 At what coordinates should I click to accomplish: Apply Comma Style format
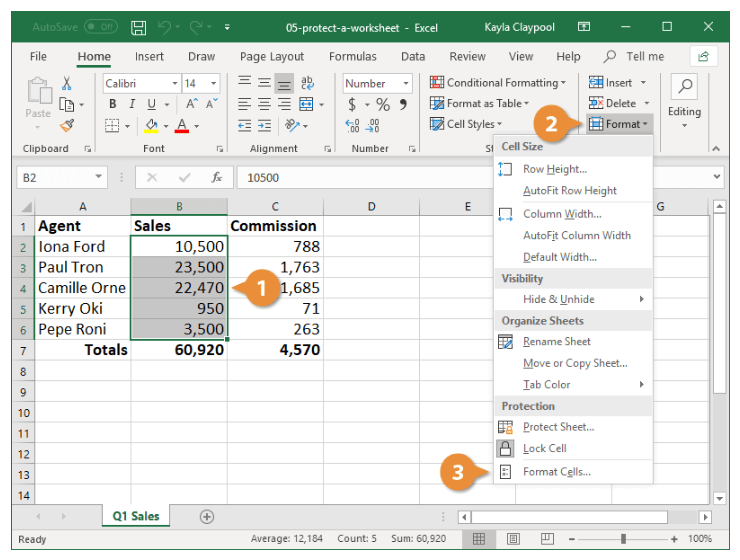404,104
